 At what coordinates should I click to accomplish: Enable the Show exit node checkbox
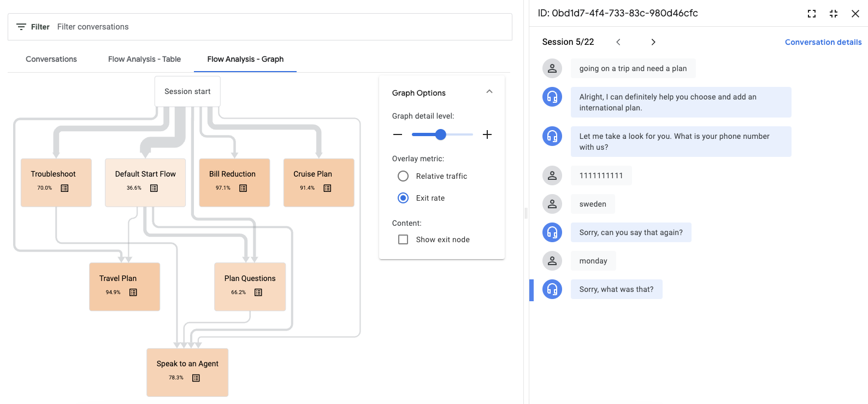pos(403,239)
